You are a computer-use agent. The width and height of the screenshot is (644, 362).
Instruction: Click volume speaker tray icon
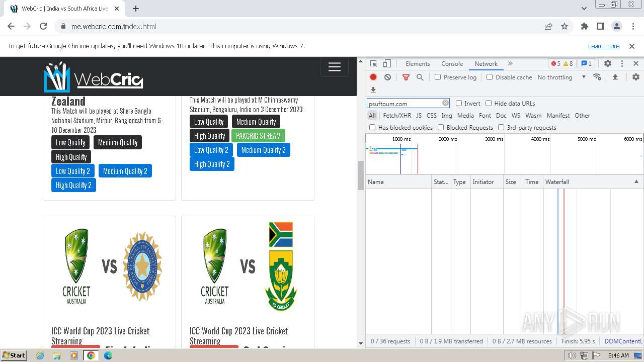pyautogui.click(x=572, y=355)
